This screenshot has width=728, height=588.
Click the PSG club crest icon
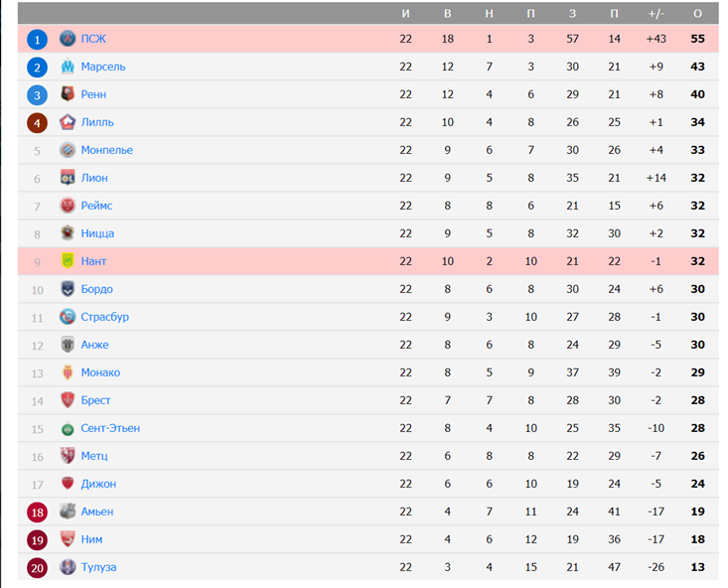[x=68, y=39]
